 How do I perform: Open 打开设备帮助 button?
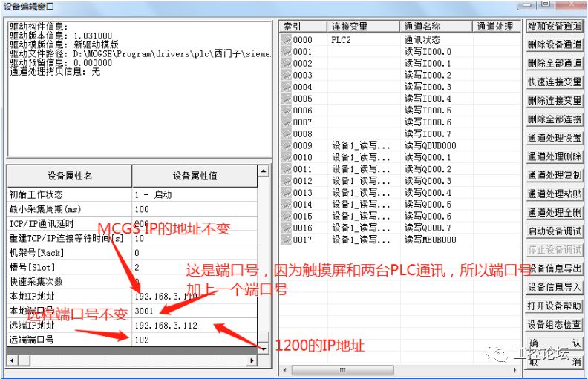555,306
